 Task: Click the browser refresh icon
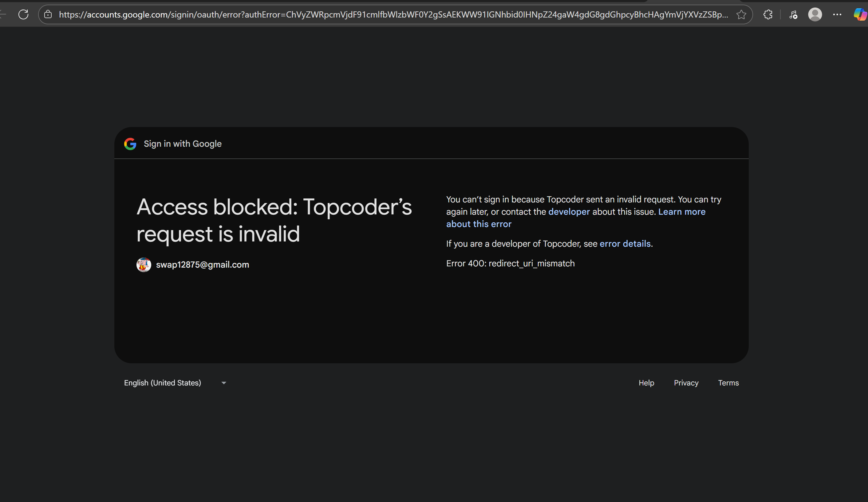pos(23,14)
